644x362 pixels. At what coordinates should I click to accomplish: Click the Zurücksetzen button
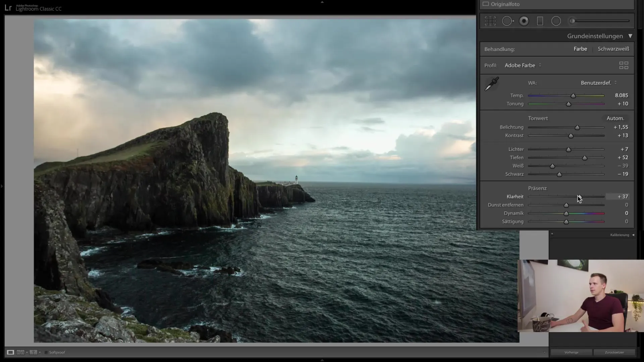click(614, 352)
